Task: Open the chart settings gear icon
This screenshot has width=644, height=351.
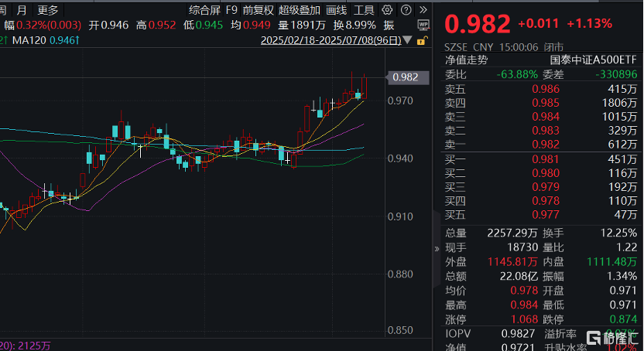Action: (387, 10)
